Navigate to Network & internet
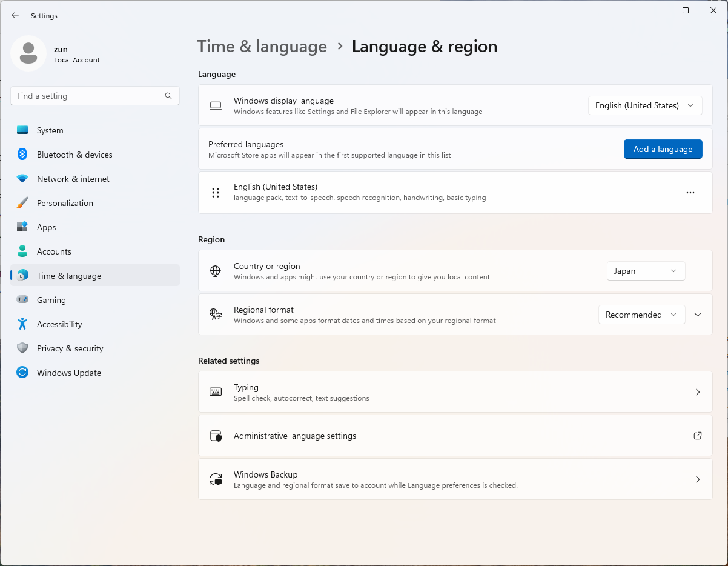The width and height of the screenshot is (728, 566). (95, 179)
